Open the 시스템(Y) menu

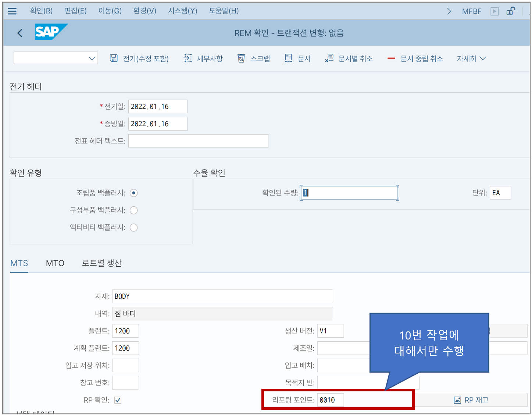(x=183, y=11)
